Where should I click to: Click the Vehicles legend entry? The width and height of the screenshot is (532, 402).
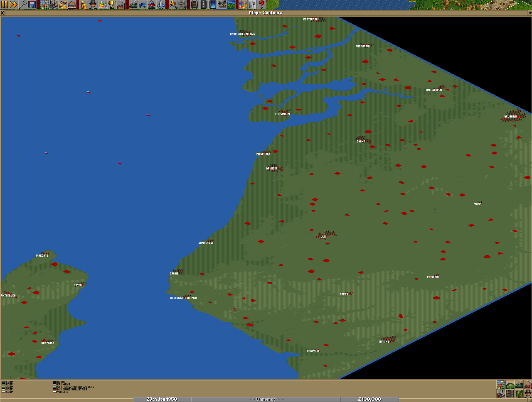point(61,392)
